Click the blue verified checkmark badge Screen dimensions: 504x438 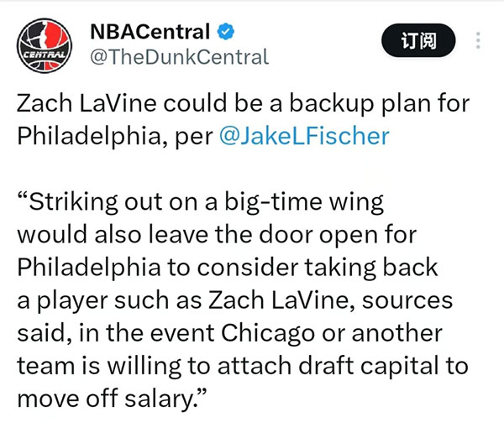point(226,32)
